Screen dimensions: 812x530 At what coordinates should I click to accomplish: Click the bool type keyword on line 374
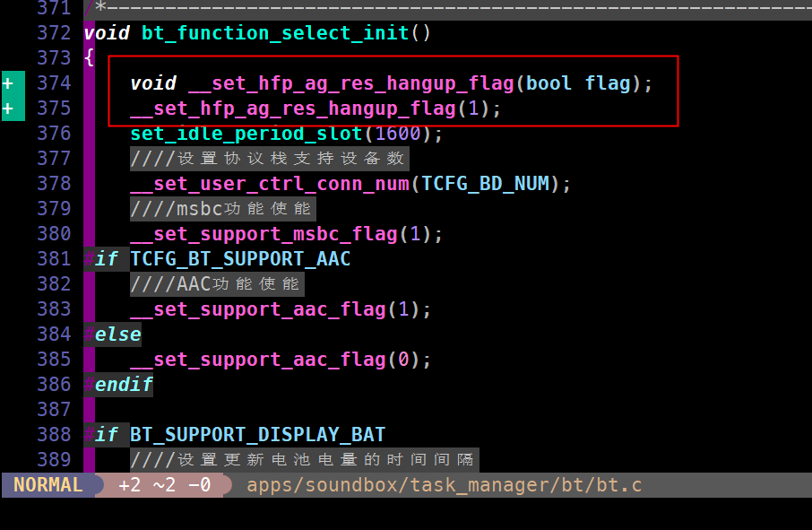[549, 83]
